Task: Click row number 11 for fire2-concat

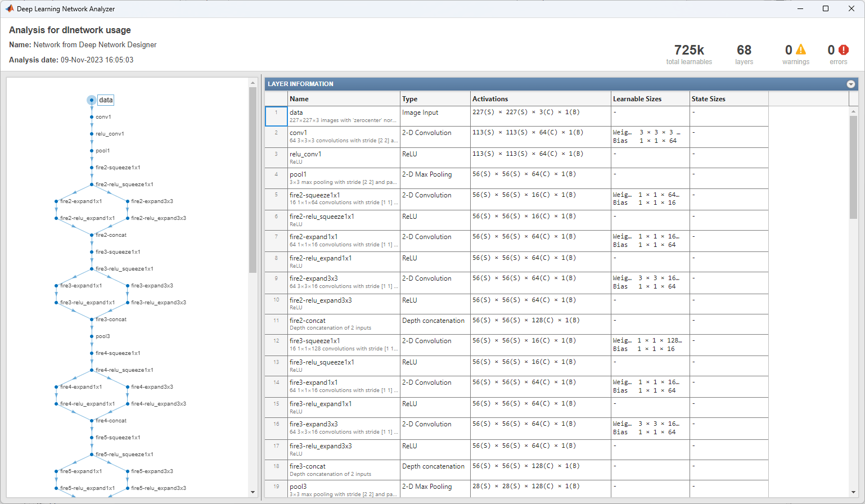Action: coord(276,321)
